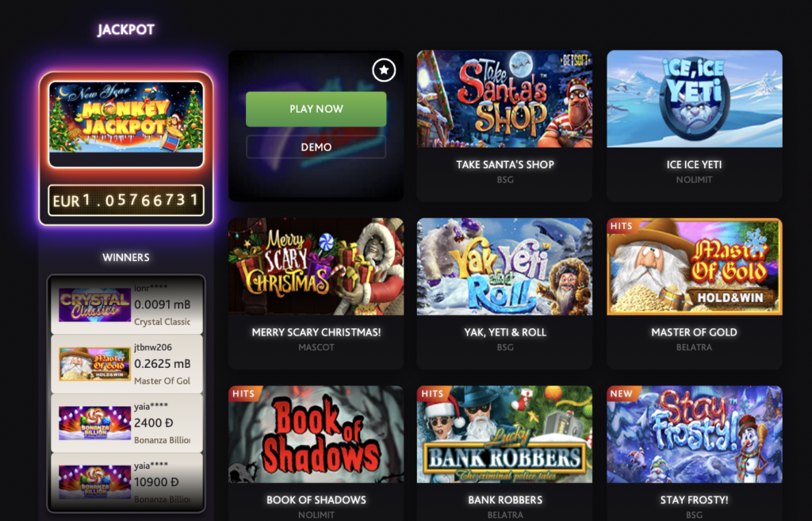This screenshot has width=812, height=521.
Task: Click the 10900 Bonanza Billion winner entry
Action: (127, 481)
